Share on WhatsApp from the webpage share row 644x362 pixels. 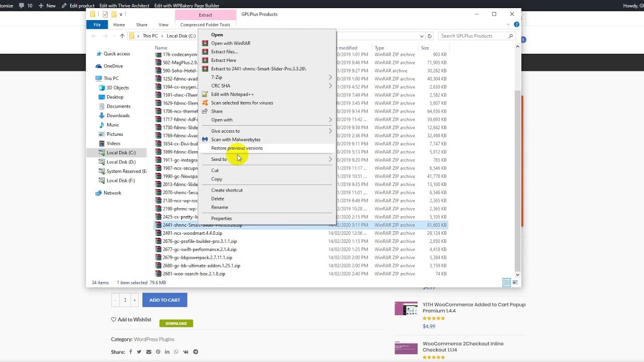176,352
